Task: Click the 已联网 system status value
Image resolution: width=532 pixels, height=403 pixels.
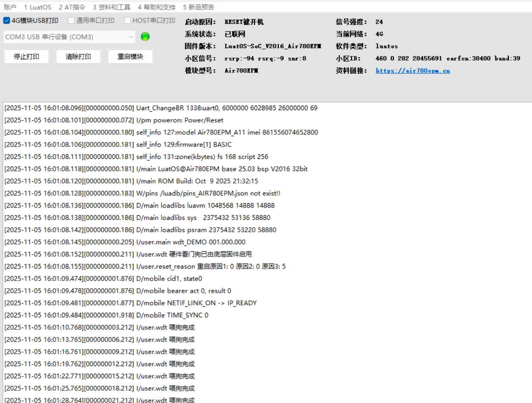Action: [x=235, y=34]
